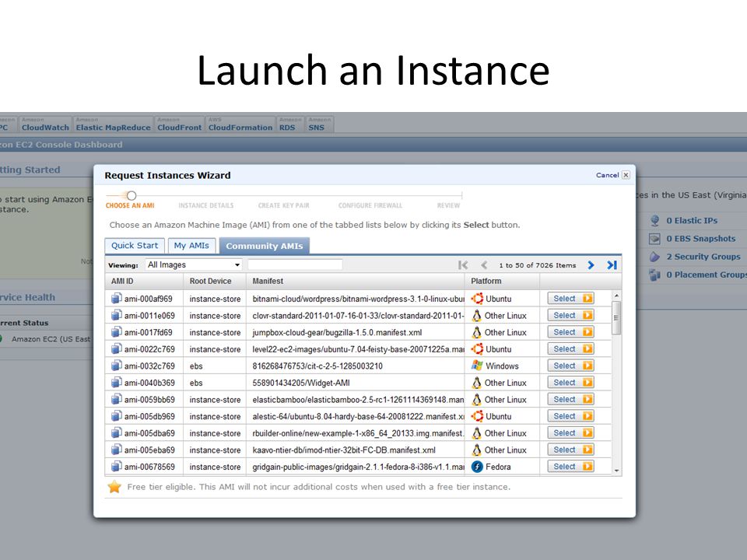Click the Security Groups icon in the dashboard
This screenshot has height=560, width=747.
655,257
